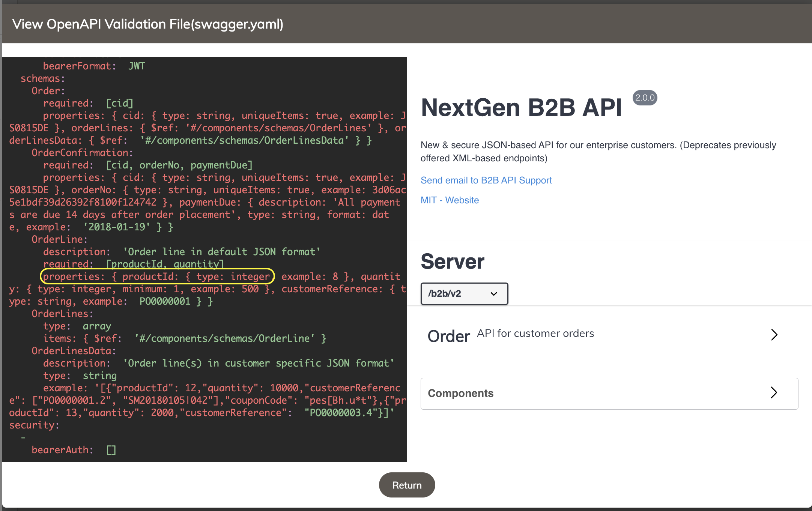The image size is (812, 511).
Task: Click the 'OrderConfirmation:' YAML key
Action: point(82,153)
